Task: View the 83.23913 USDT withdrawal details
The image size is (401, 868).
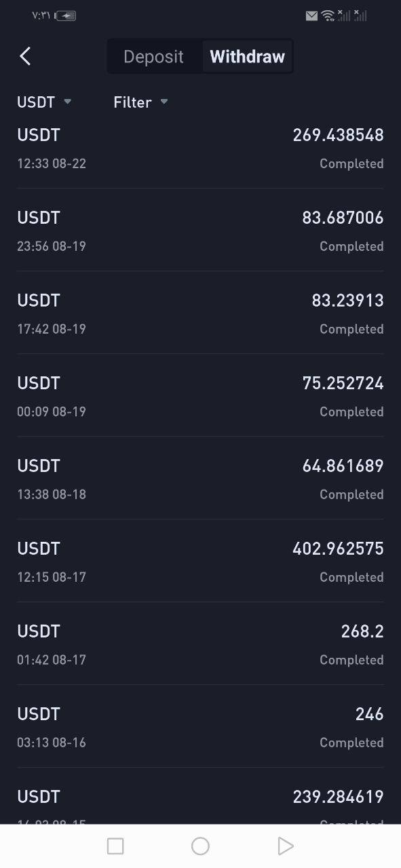Action: pyautogui.click(x=200, y=313)
